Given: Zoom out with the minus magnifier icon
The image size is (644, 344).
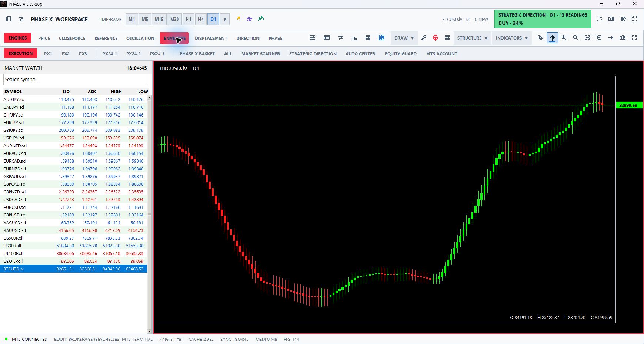Looking at the screenshot, I should point(576,38).
